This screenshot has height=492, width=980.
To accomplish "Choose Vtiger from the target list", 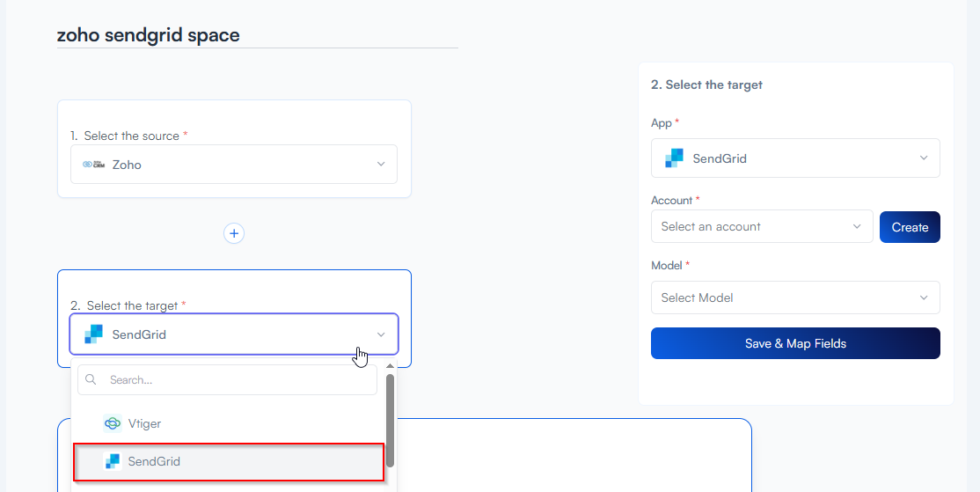I will (144, 423).
